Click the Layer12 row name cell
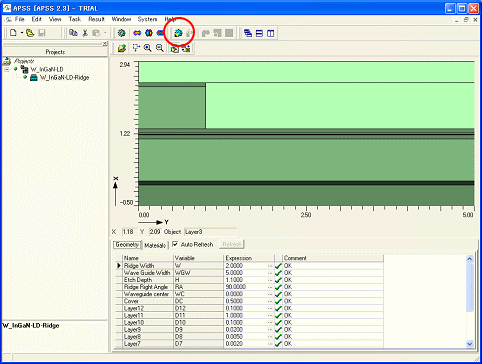 (x=148, y=308)
